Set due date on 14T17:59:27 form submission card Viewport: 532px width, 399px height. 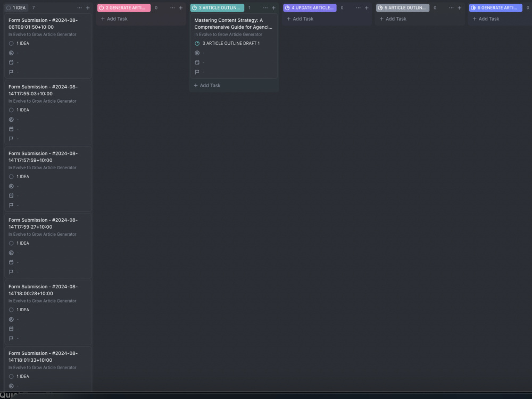(11, 262)
